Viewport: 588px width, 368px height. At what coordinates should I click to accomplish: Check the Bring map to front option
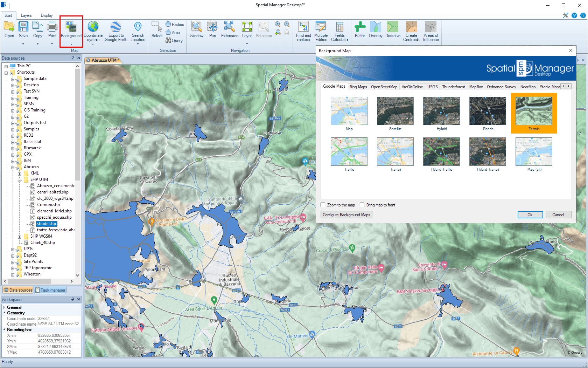tap(362, 205)
